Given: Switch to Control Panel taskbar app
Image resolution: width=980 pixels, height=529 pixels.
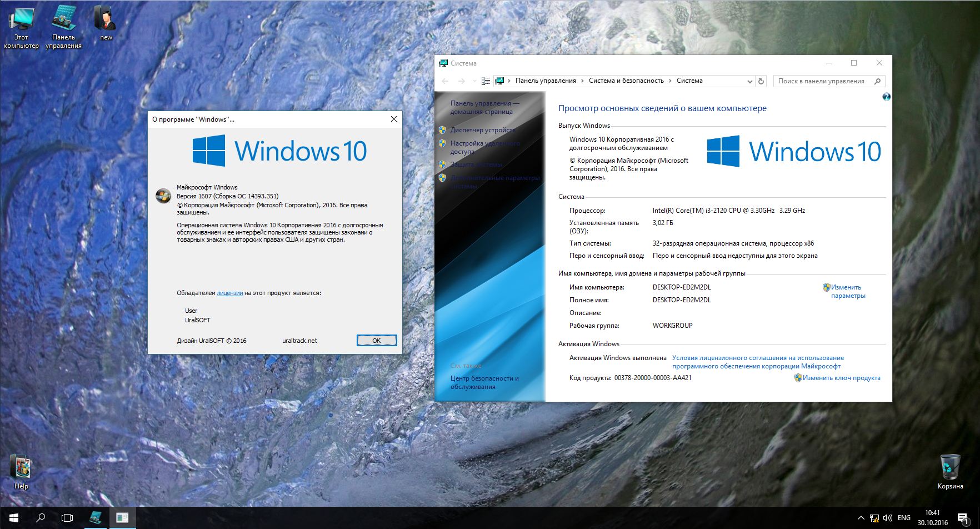Looking at the screenshot, I should coord(96,518).
